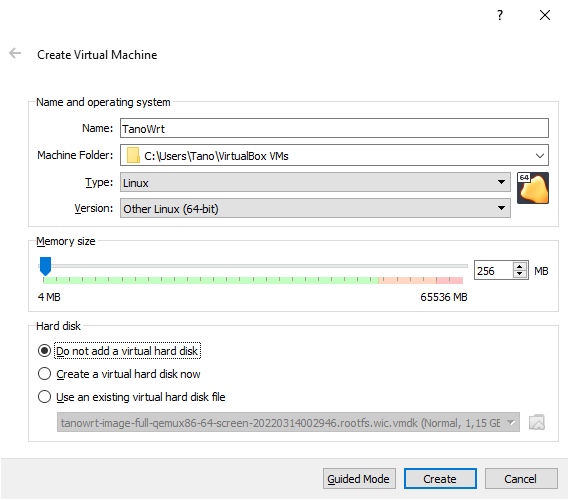Click the 4 MB minimum label

[x=49, y=297]
